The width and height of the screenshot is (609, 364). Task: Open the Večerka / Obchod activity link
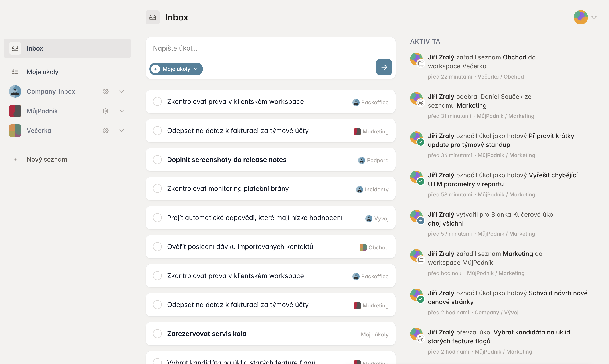click(x=501, y=77)
